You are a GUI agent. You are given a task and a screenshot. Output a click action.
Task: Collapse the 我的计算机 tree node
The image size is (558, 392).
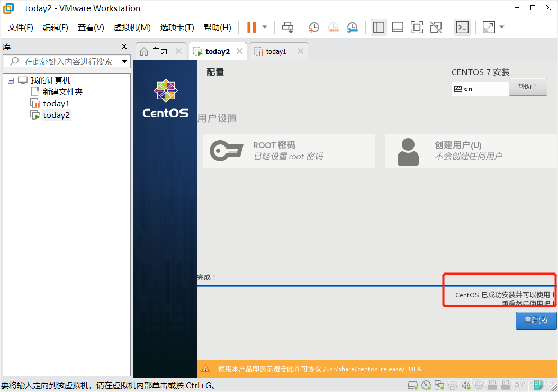[11, 81]
